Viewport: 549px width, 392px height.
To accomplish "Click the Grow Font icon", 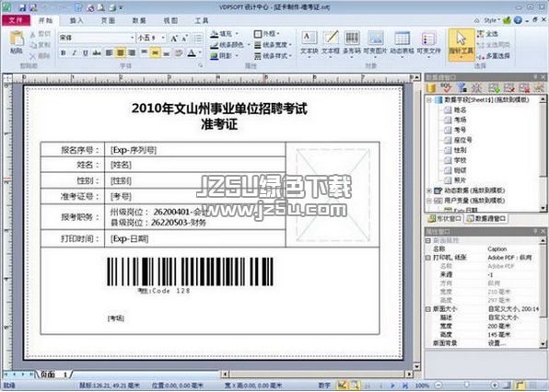I will click(x=174, y=38).
